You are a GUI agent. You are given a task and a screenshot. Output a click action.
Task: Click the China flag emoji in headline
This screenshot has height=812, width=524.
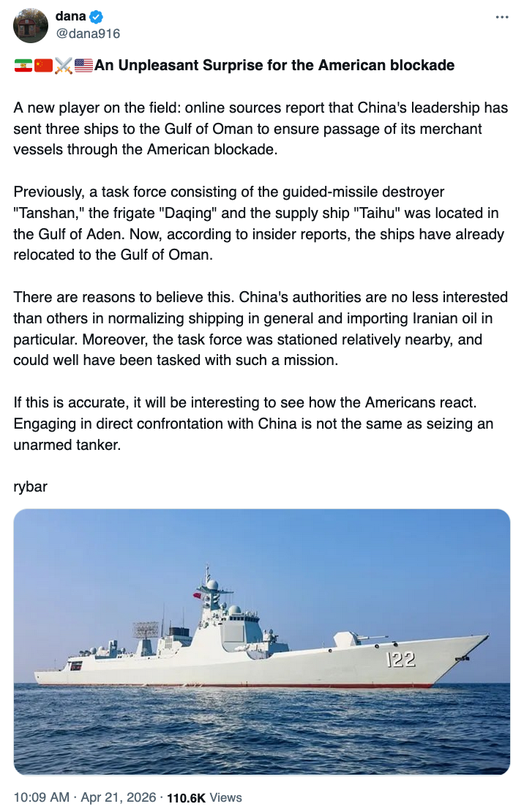(x=43, y=66)
